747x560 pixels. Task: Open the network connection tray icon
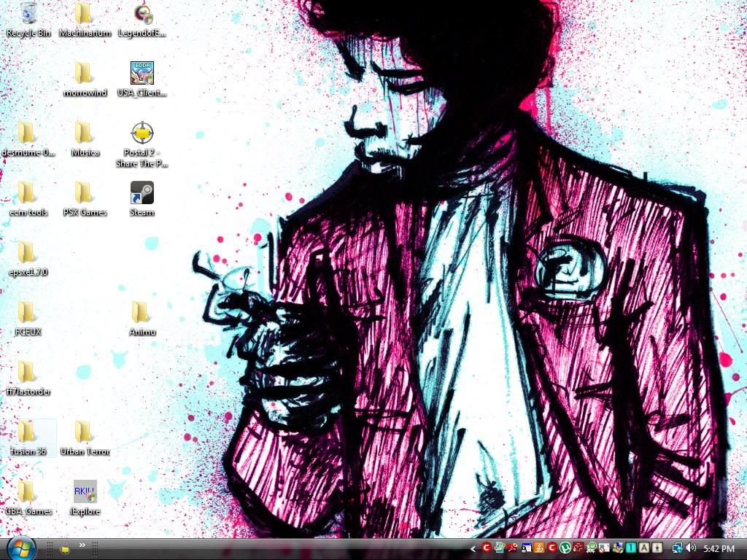[x=677, y=548]
